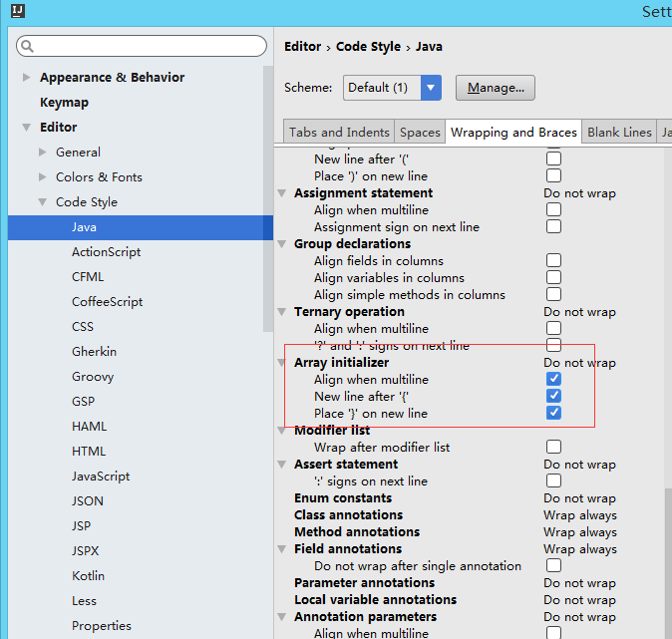Screen dimensions: 672x639
Task: Select Properties code style
Action: coord(102,626)
